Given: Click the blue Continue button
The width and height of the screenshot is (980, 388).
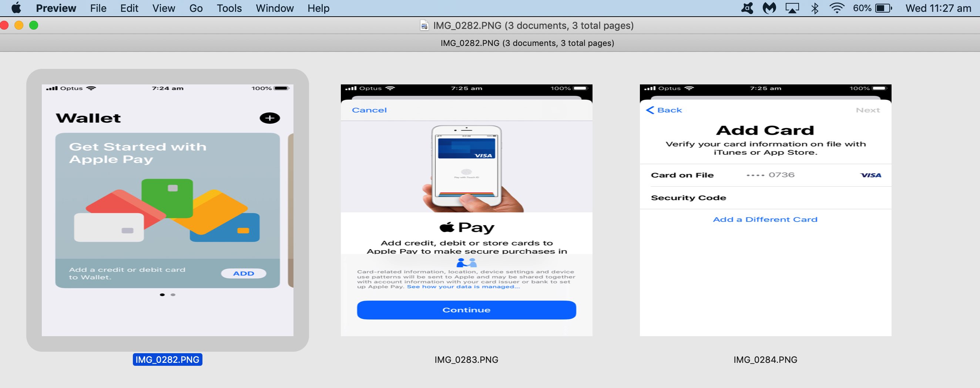Looking at the screenshot, I should tap(466, 310).
